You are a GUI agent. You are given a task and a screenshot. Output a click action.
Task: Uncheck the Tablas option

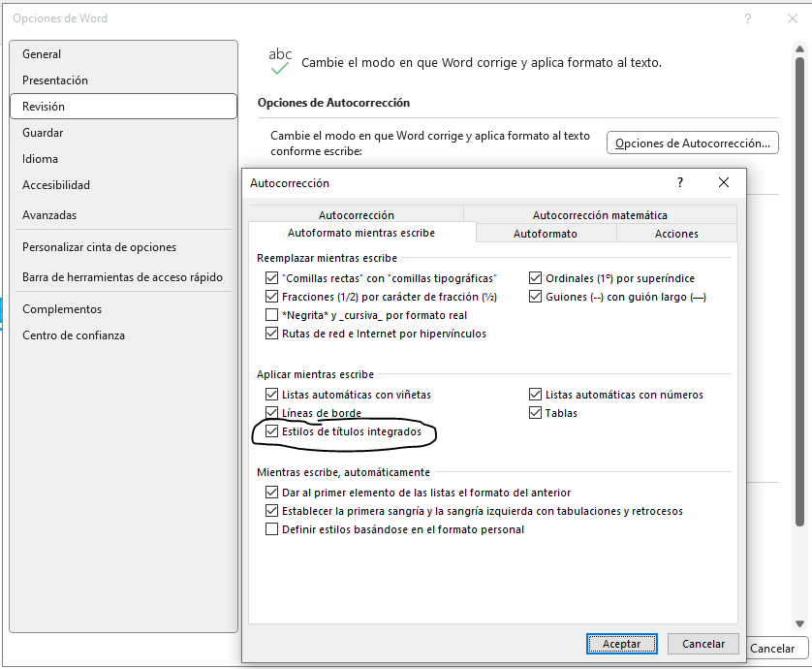coord(536,412)
